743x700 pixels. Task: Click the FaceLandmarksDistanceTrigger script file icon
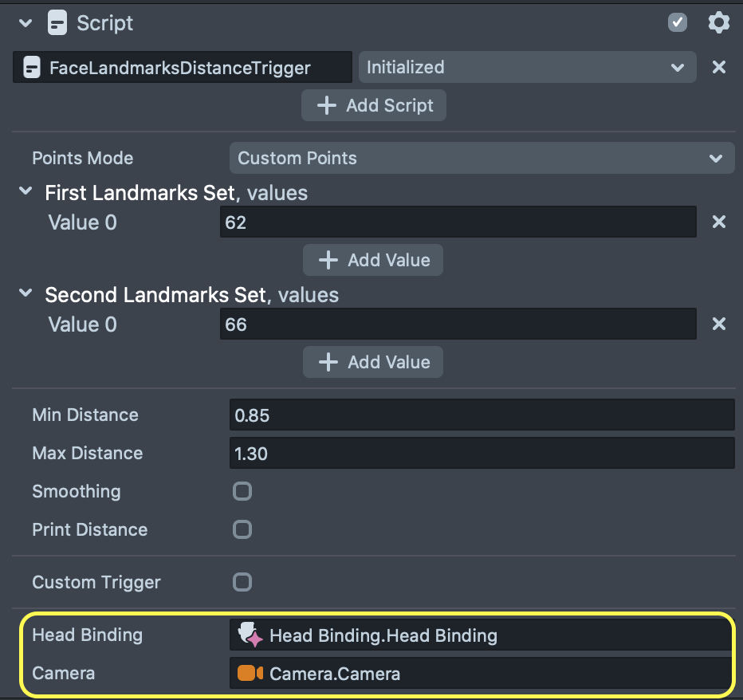coord(32,69)
